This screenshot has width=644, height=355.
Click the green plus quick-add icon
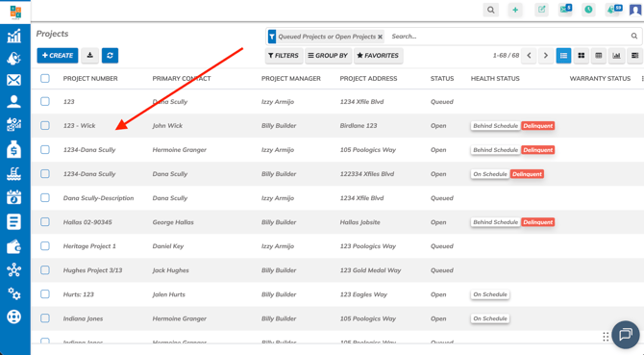pyautogui.click(x=515, y=10)
